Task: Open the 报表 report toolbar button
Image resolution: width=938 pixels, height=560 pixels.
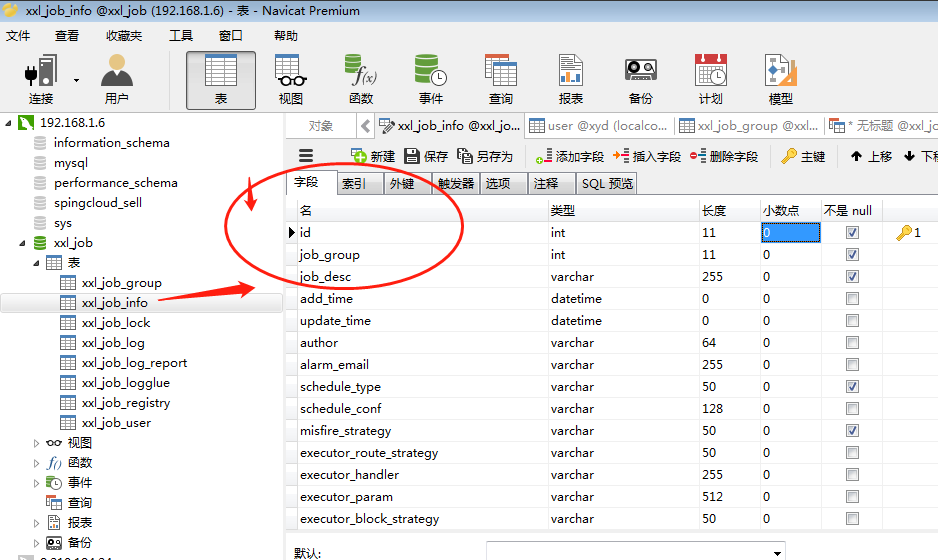Action: [571, 80]
